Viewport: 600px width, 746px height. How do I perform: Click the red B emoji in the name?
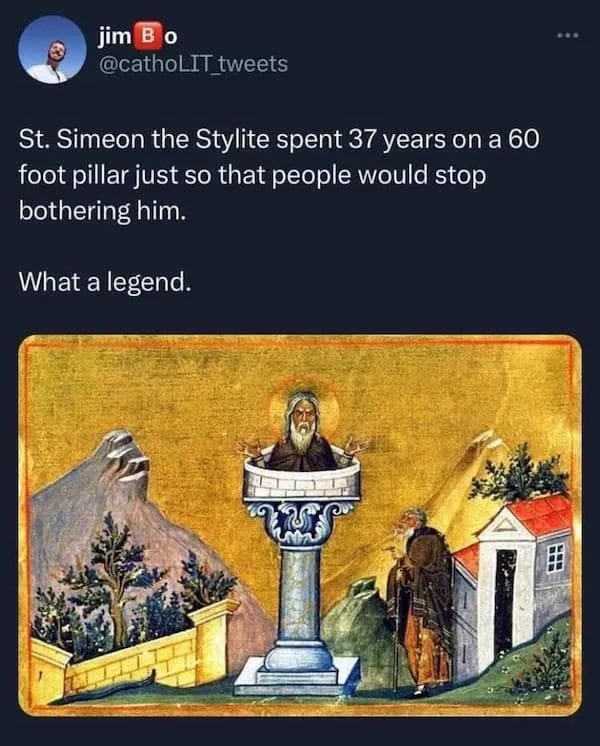tap(146, 37)
